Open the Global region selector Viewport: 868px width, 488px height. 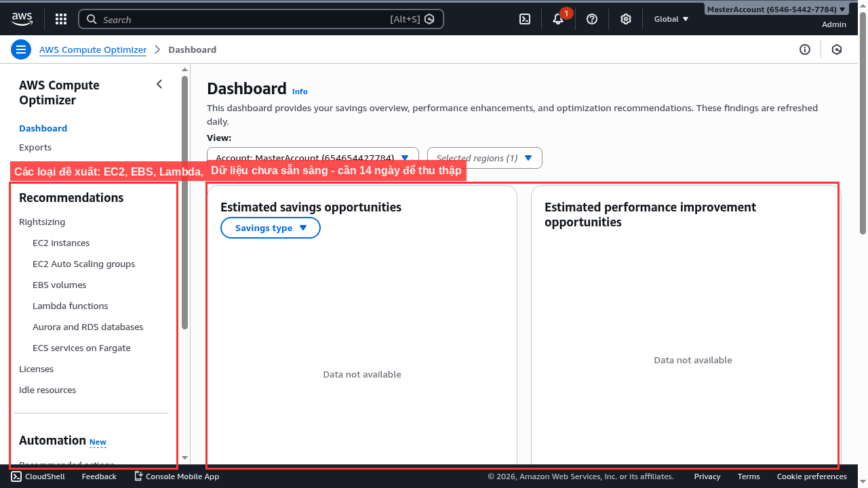click(x=670, y=18)
